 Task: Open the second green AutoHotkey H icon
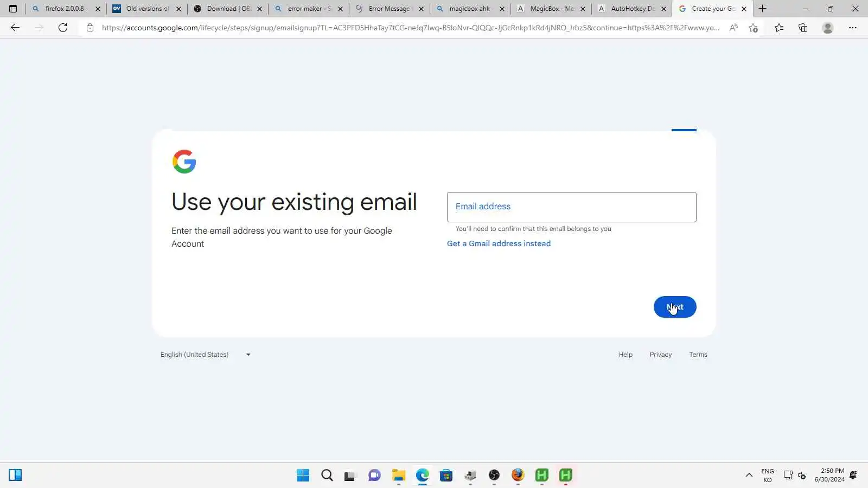565,476
